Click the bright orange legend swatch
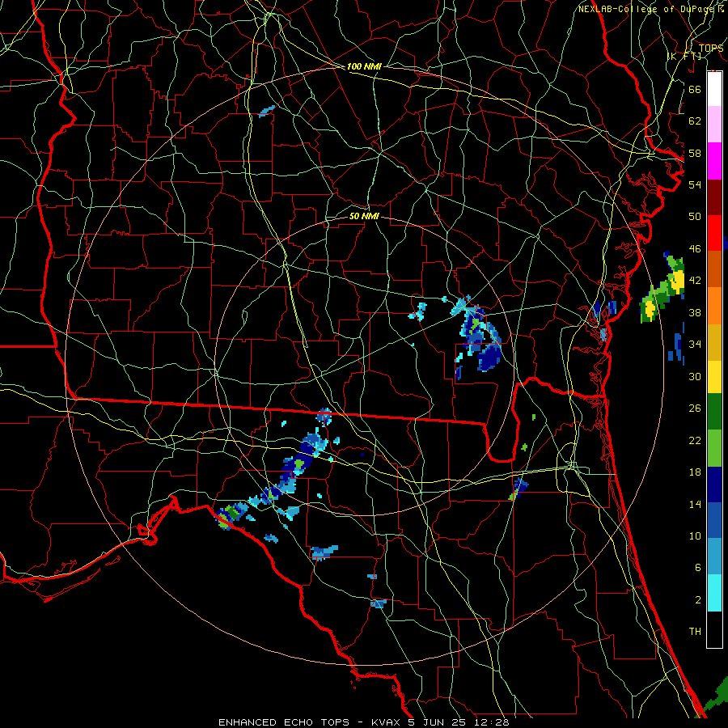Image resolution: width=728 pixels, height=728 pixels. click(x=714, y=306)
